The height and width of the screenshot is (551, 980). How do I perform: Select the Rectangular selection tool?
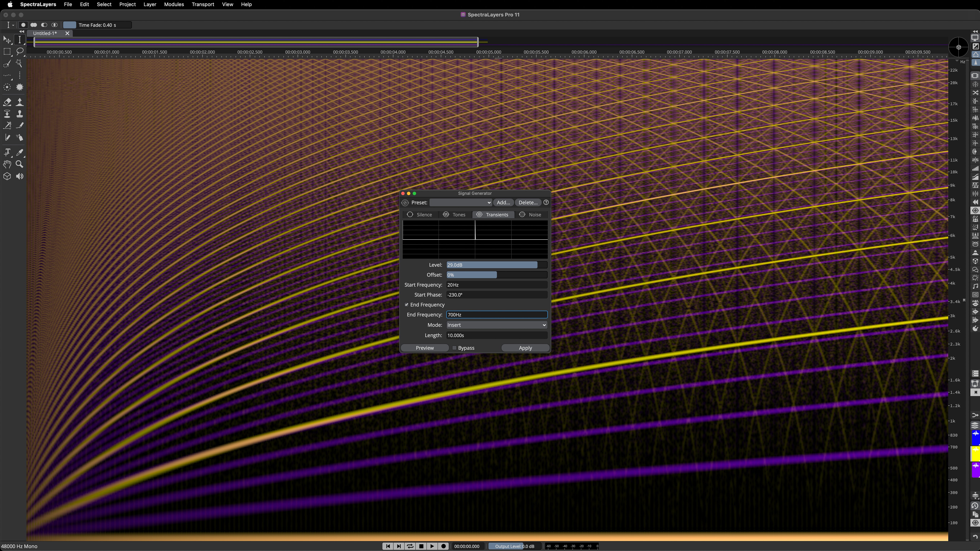[x=7, y=51]
